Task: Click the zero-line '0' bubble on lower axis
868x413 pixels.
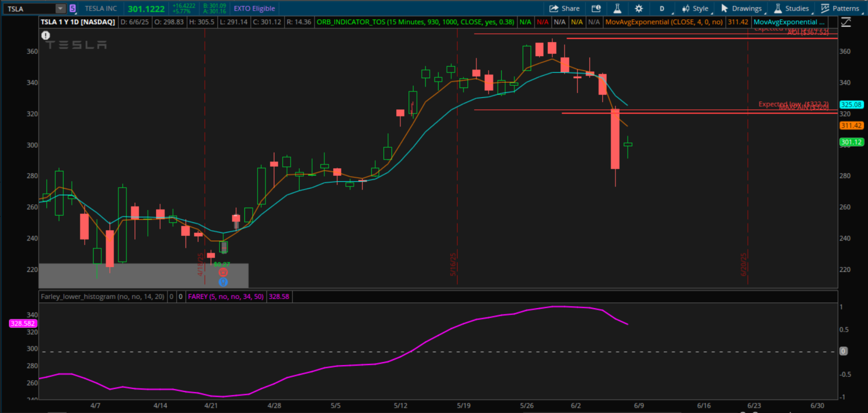Action: (x=843, y=351)
